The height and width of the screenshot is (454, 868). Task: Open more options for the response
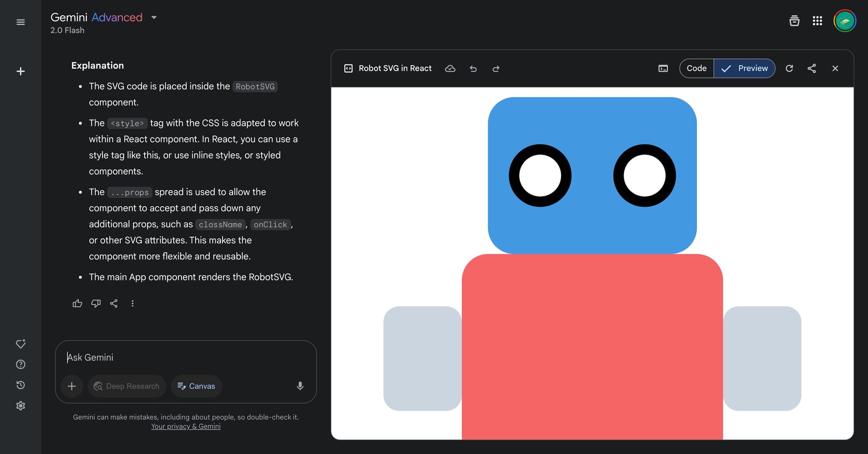(132, 304)
